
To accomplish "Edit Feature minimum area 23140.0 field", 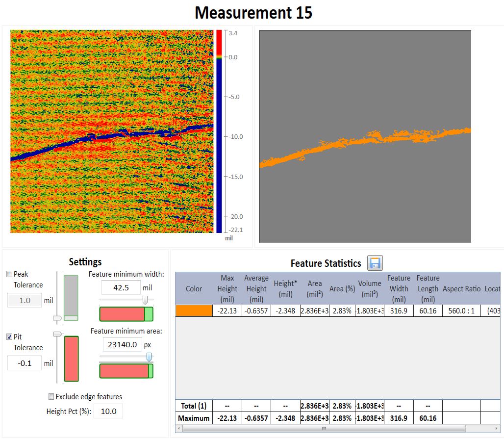I will [123, 344].
